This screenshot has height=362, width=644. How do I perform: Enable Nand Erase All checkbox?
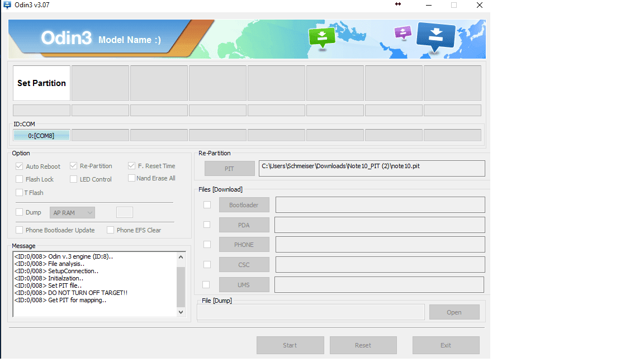pyautogui.click(x=131, y=178)
